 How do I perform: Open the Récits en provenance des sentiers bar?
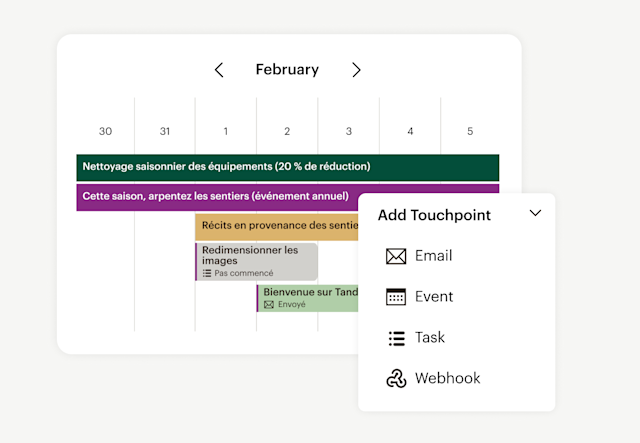(x=276, y=226)
